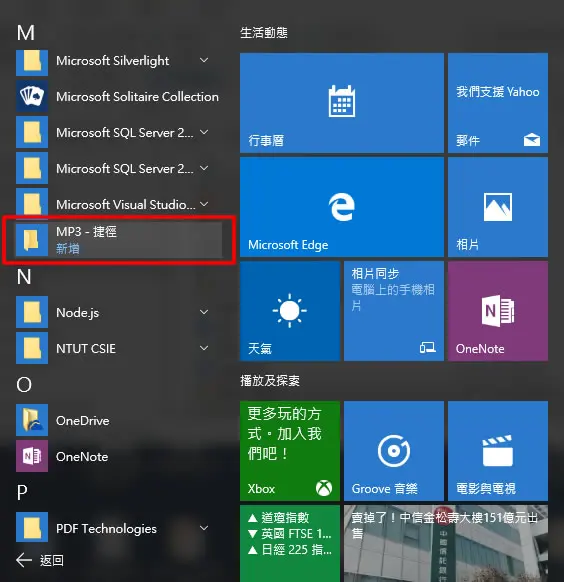Viewport: 564px width, 582px height.
Task: Open the 相片同步 phone companion tile
Action: [x=394, y=311]
